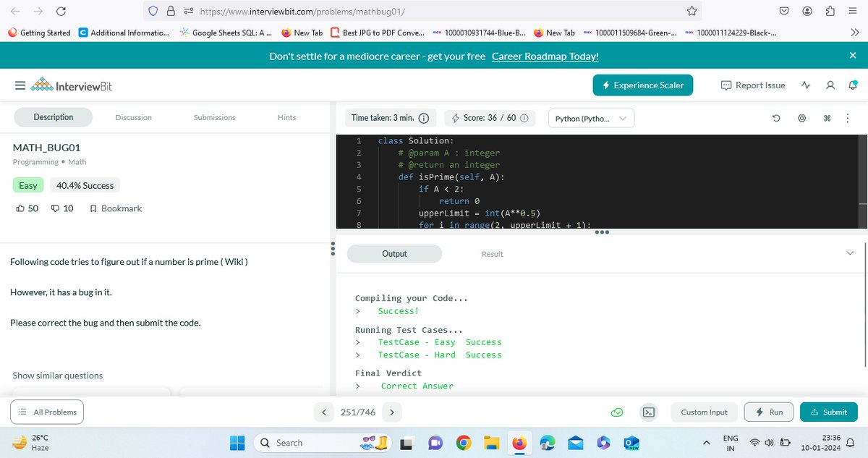The height and width of the screenshot is (458, 868).
Task: Select the Output tab
Action: (x=394, y=254)
